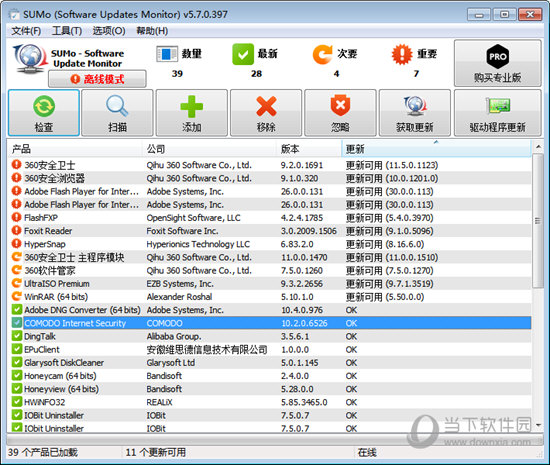The width and height of the screenshot is (550, 465).
Task: Click red alert icon of 360安全卫士 row
Action: coord(16,164)
